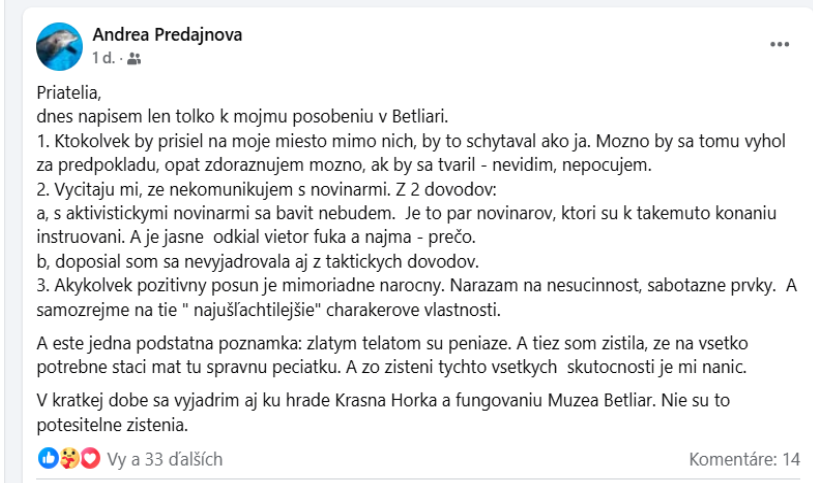Open the 'Komentáre: 14' comments list

click(x=744, y=459)
